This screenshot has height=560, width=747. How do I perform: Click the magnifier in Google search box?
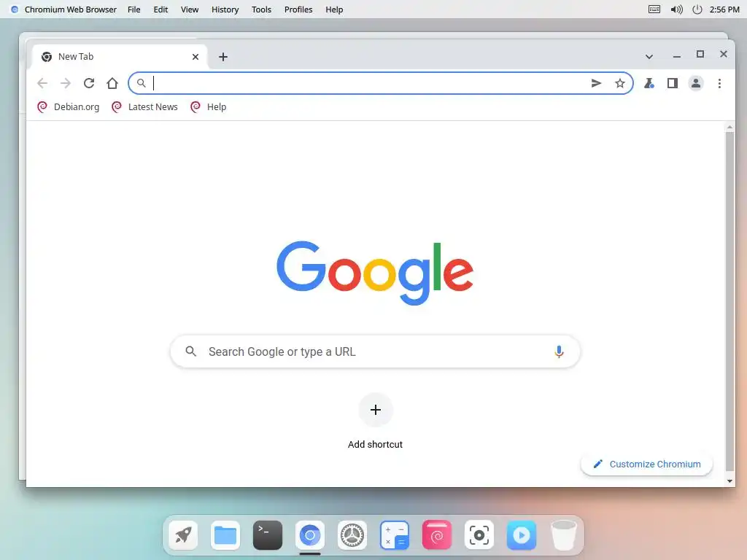[190, 351]
